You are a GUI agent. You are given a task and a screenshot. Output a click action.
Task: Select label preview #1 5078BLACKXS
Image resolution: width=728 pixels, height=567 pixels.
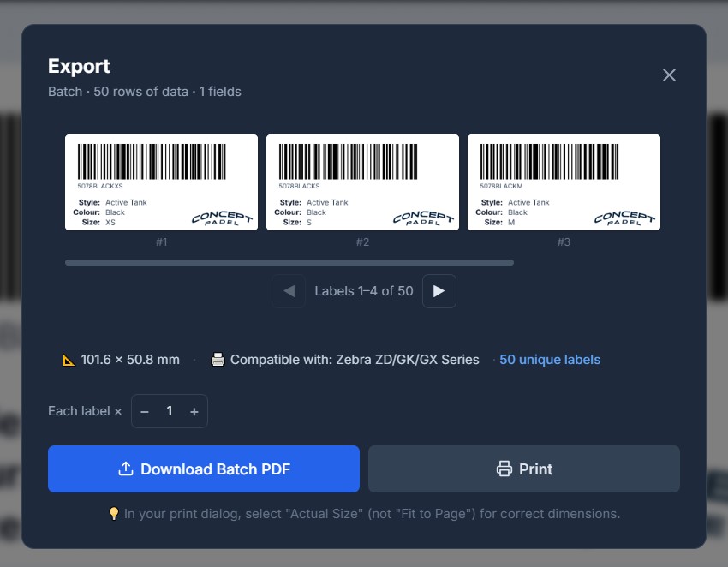pos(162,182)
